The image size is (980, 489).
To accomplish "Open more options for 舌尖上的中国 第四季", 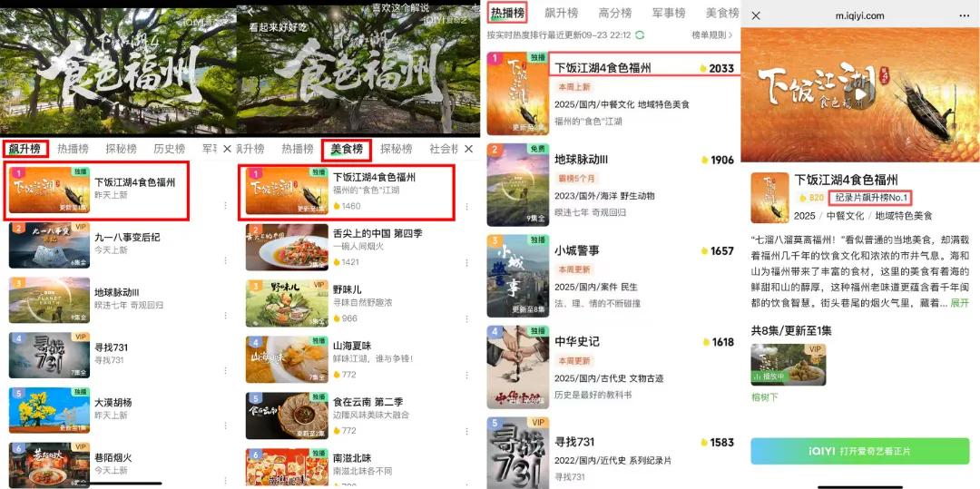I will pyautogui.click(x=466, y=262).
